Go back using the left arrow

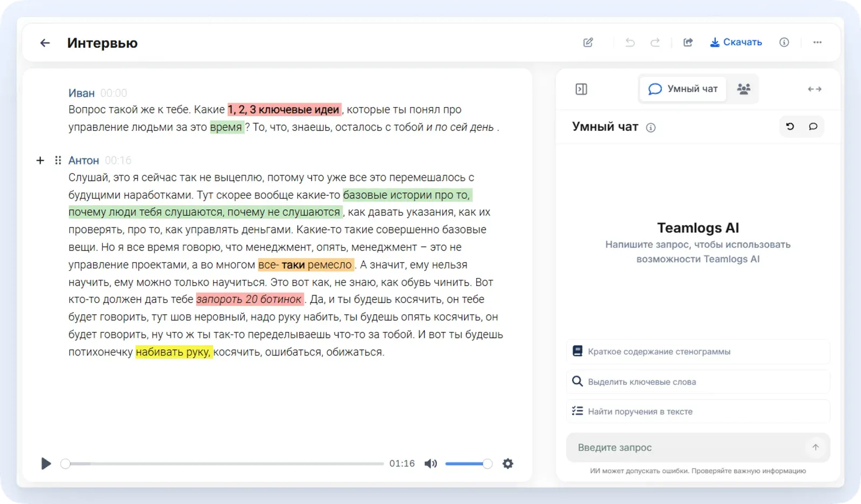[x=45, y=43]
